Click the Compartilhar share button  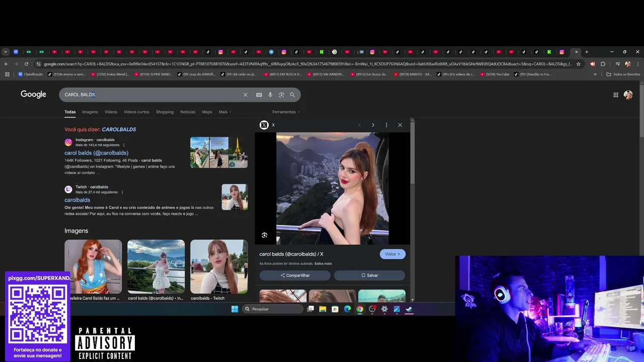pos(295,276)
